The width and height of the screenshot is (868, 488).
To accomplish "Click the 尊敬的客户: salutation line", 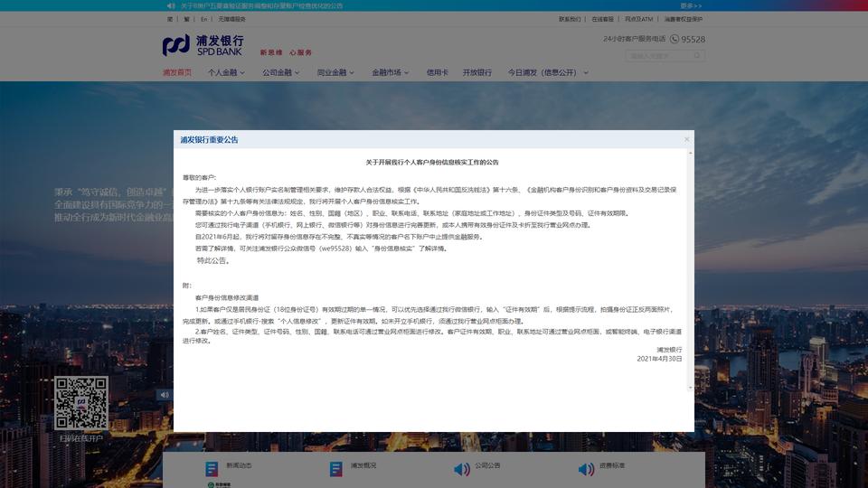I will point(199,178).
